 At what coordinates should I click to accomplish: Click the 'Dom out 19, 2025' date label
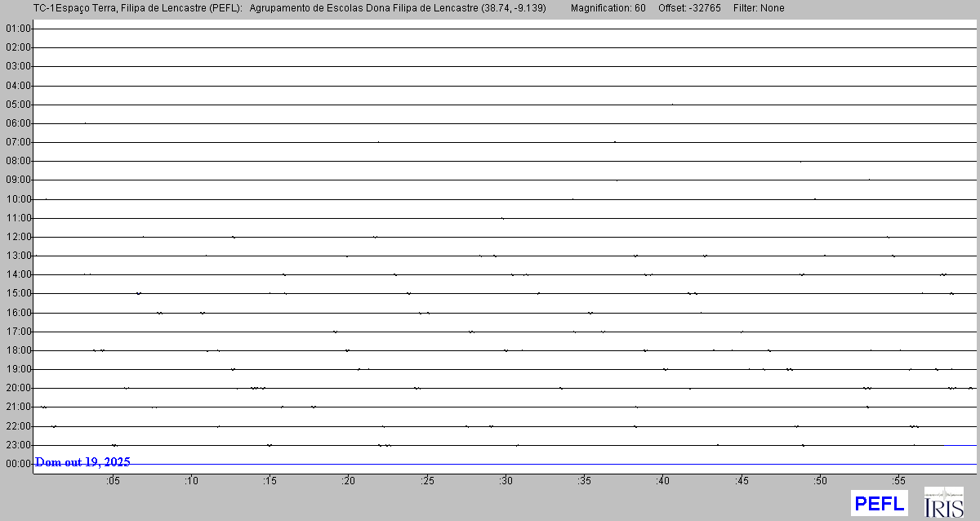coord(82,462)
